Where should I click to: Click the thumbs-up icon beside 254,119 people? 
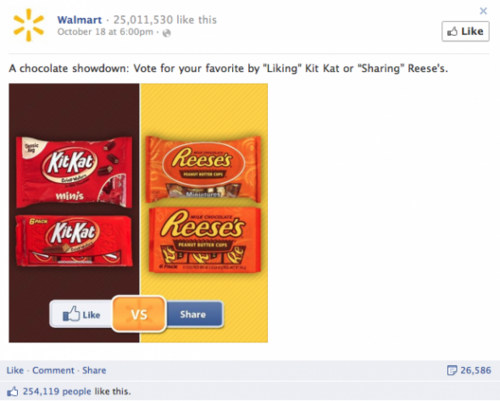pos(12,391)
